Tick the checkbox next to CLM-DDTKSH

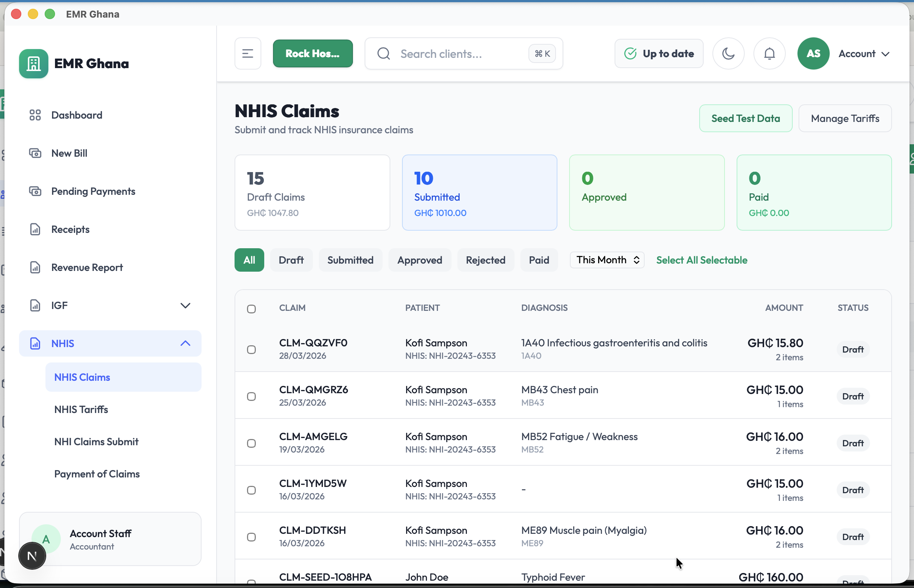click(x=251, y=536)
